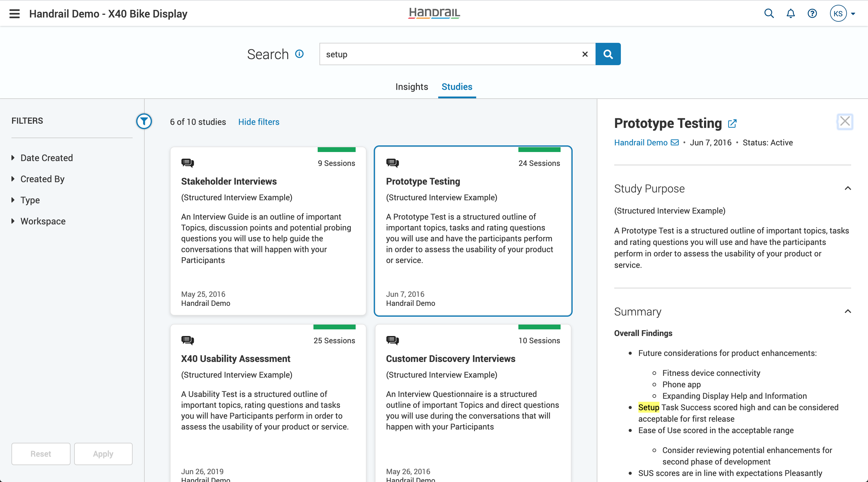Open the Customer Discovery Interviews title

tap(451, 359)
